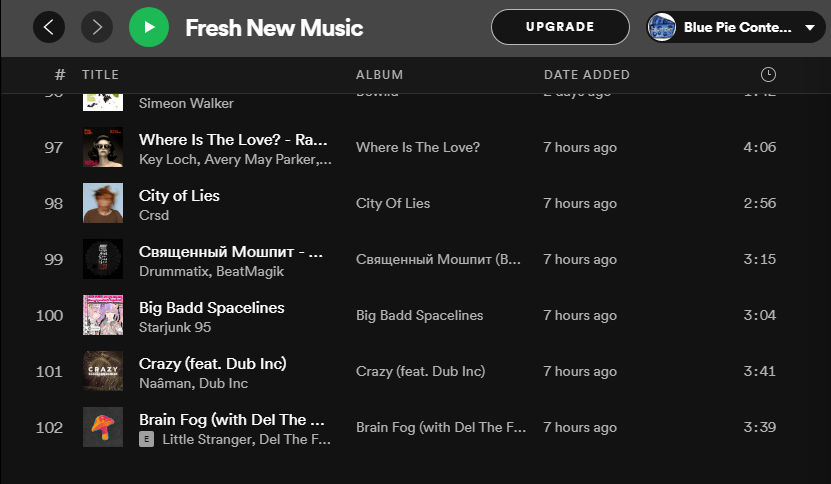831x484 pixels.
Task: Click the duration clock column icon
Action: [x=768, y=75]
